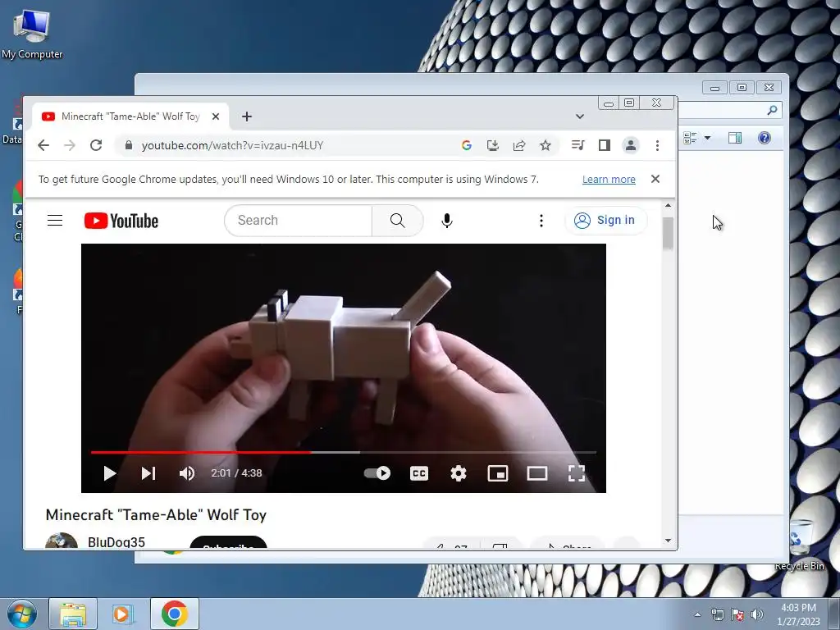Click the address bar URL

[x=232, y=145]
